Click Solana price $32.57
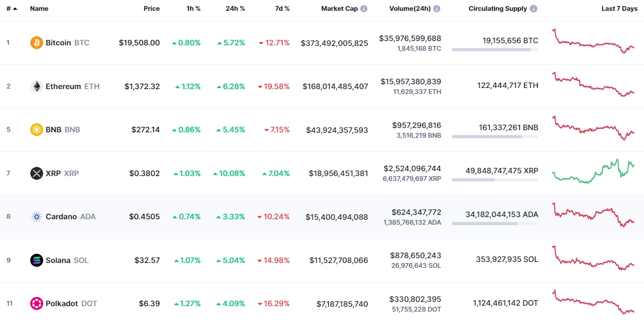 (147, 260)
